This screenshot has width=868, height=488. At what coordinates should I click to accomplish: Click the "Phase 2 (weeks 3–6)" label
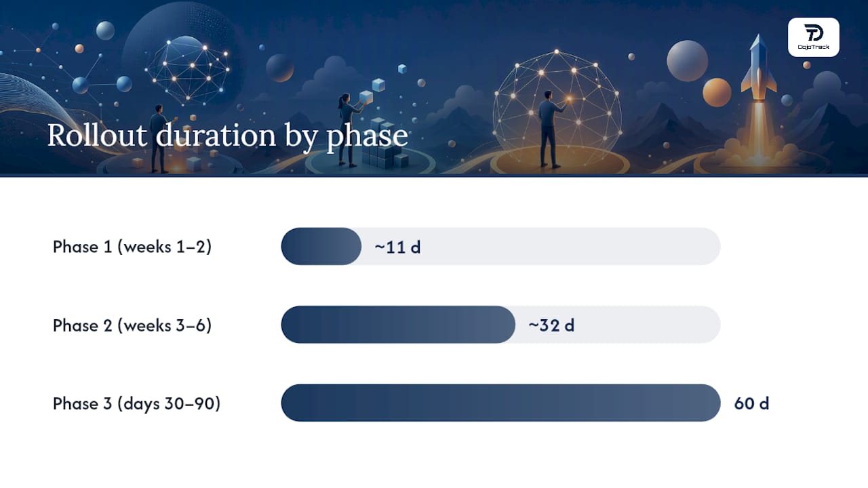click(132, 325)
